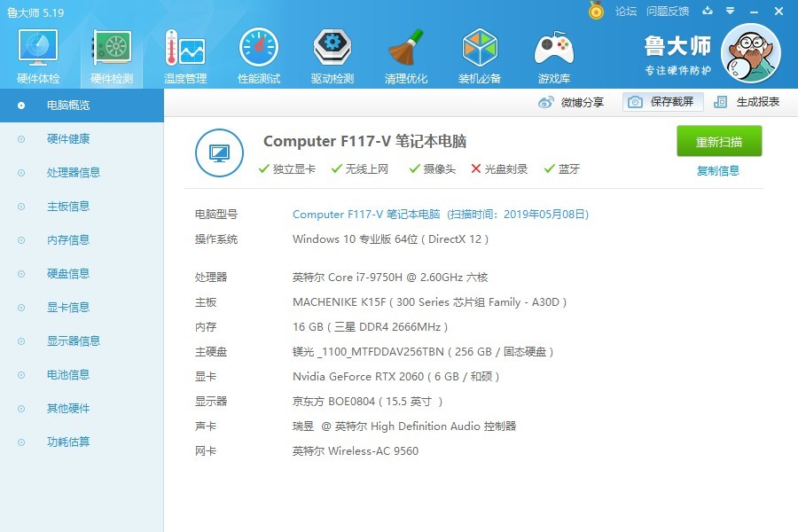Click 生成报表 to generate a report

(x=760, y=102)
